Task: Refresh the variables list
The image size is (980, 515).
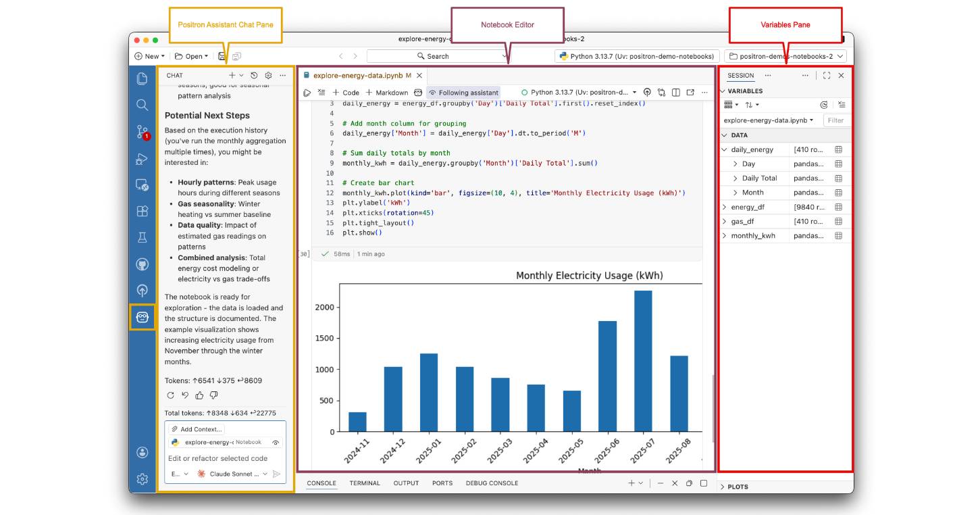Action: pyautogui.click(x=823, y=105)
